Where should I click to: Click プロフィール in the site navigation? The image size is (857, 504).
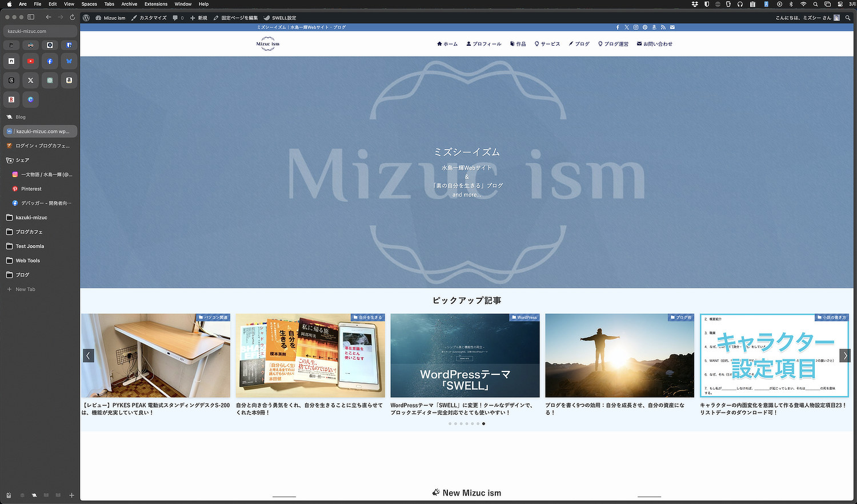pyautogui.click(x=484, y=44)
